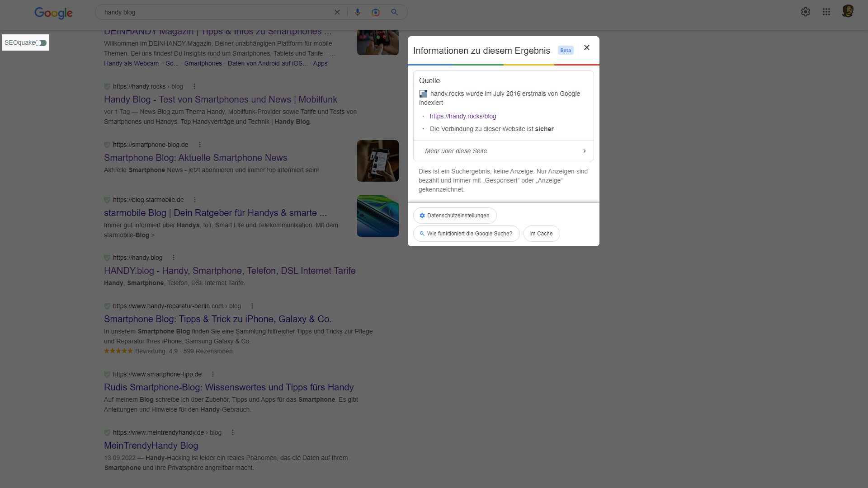Close the result information panel

tap(587, 47)
